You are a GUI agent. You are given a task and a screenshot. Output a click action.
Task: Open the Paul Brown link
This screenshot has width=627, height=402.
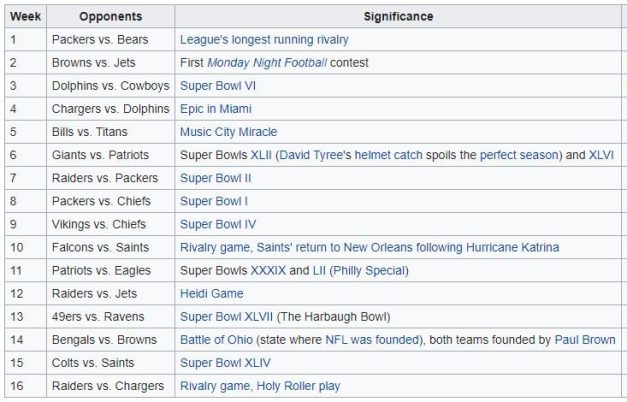[585, 339]
